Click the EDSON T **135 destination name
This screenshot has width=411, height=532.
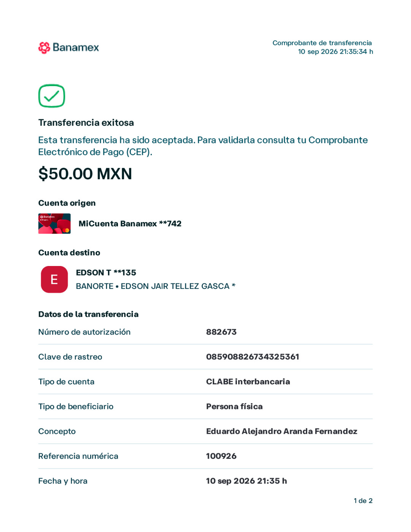click(106, 273)
